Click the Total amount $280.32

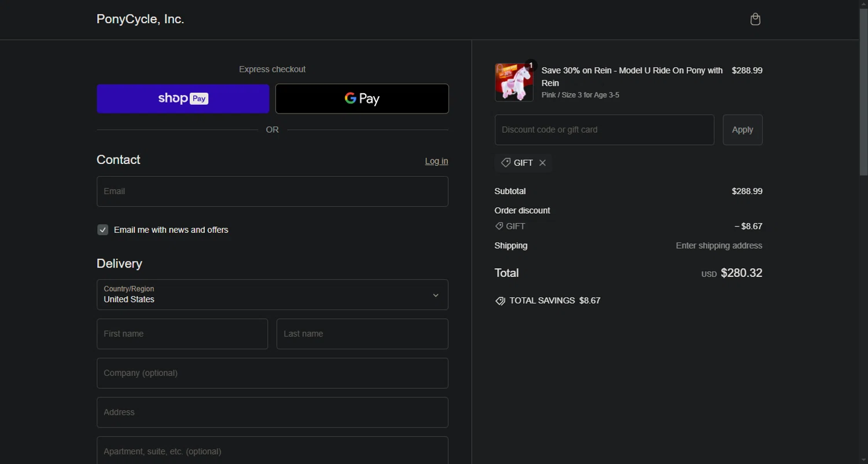[741, 273]
